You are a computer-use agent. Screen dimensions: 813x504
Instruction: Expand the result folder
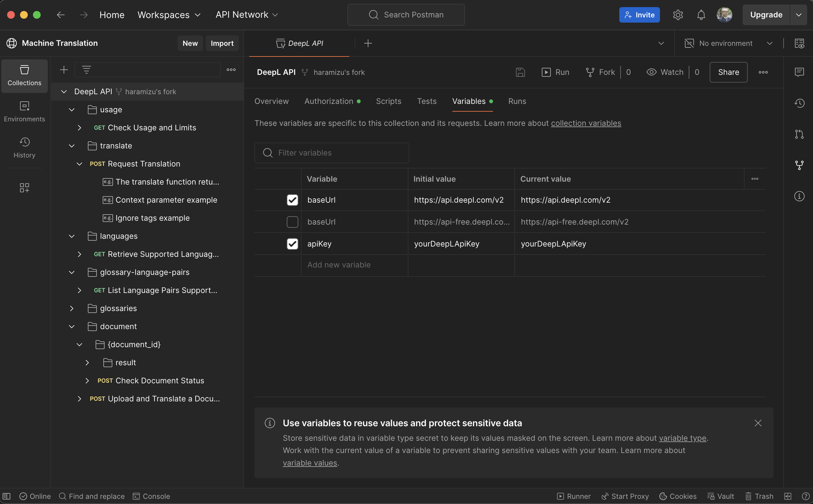point(87,363)
